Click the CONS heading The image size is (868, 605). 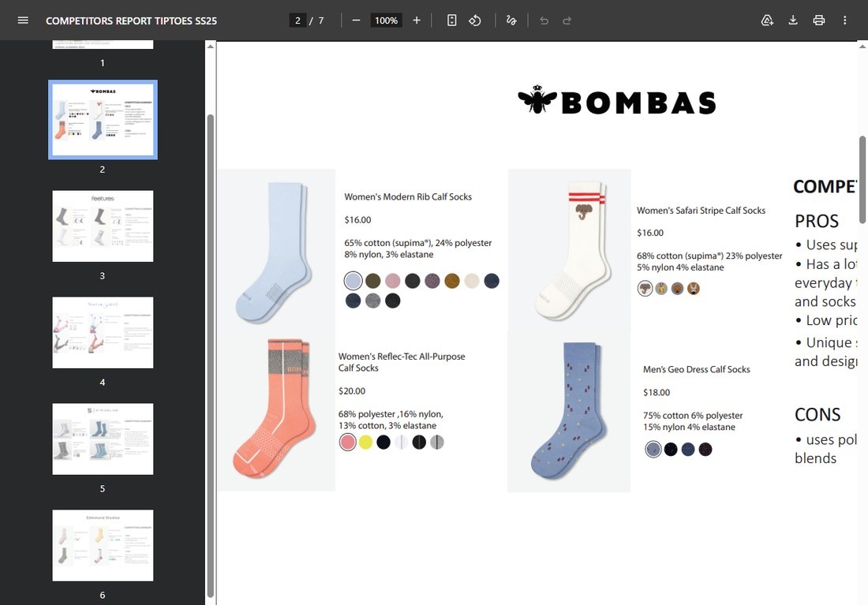tap(817, 415)
